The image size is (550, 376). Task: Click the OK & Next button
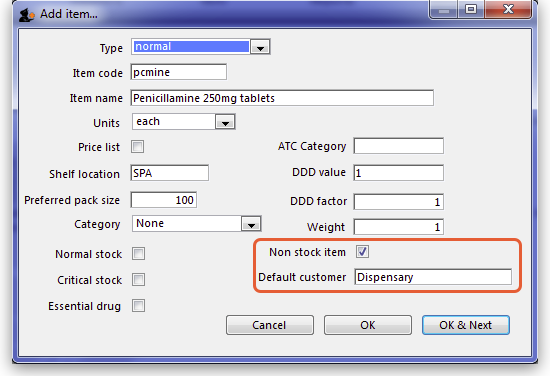pyautogui.click(x=466, y=325)
